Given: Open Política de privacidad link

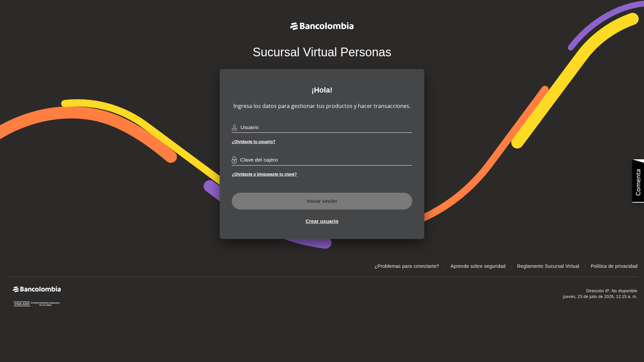Looking at the screenshot, I should tap(614, 266).
